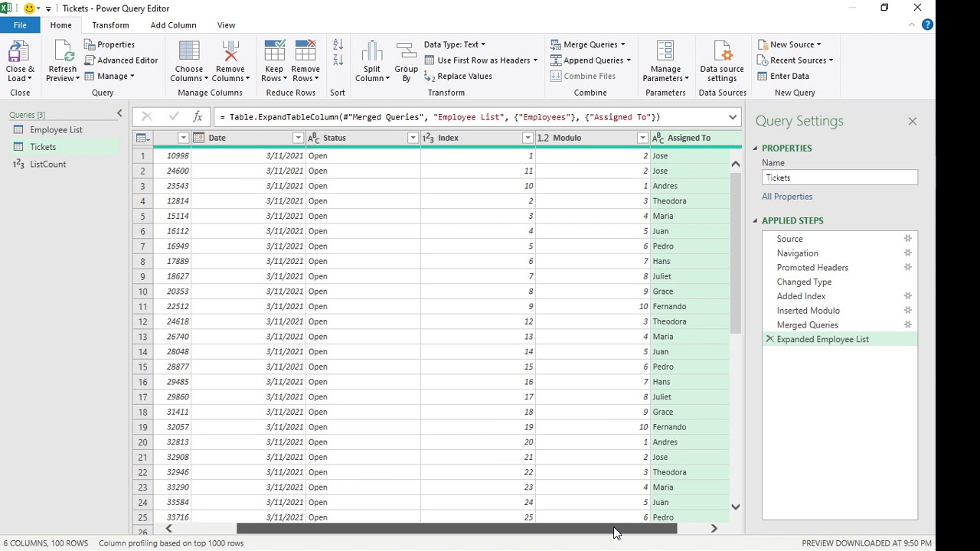The width and height of the screenshot is (980, 551).
Task: Open the Advanced Editor
Action: coord(121,60)
